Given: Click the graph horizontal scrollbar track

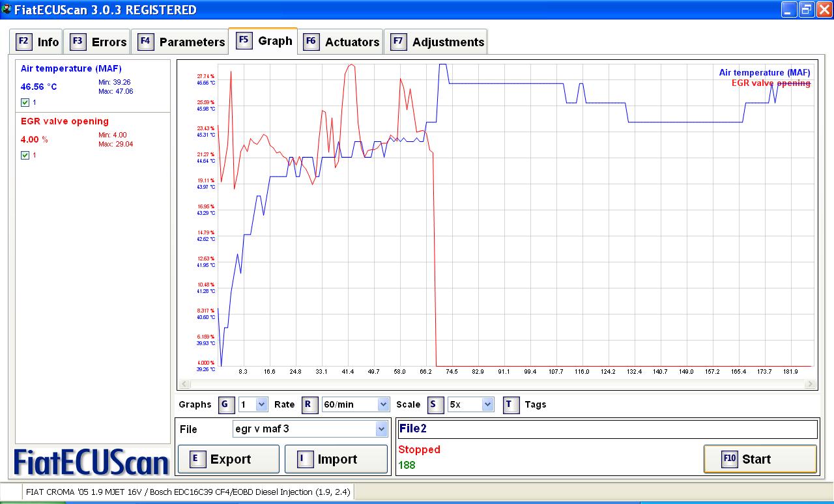Looking at the screenshot, I should (497, 384).
